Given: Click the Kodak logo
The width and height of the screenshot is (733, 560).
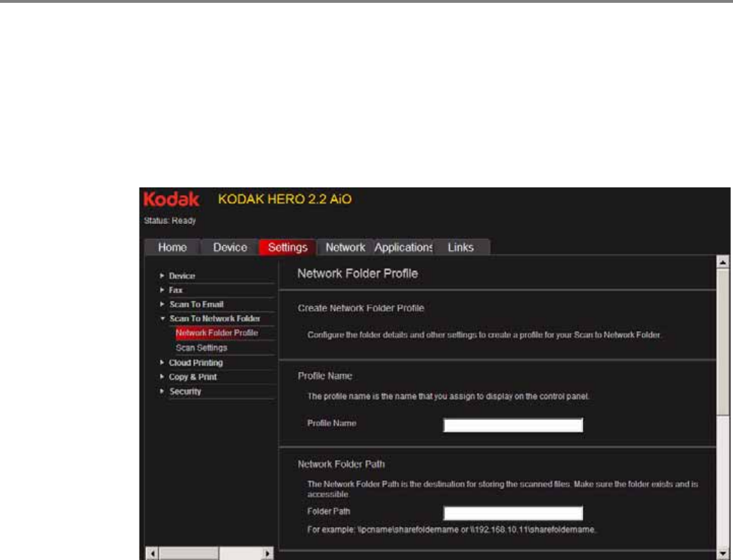Looking at the screenshot, I should 171,199.
